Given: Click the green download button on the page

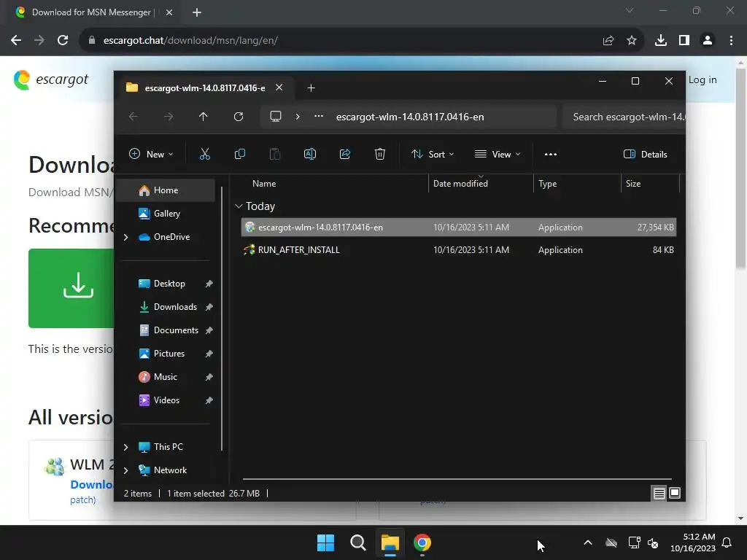Looking at the screenshot, I should pyautogui.click(x=71, y=288).
